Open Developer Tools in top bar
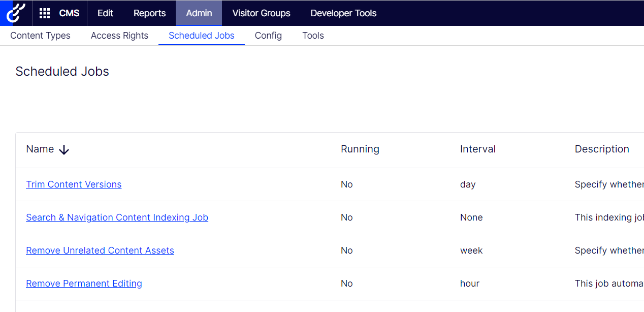The image size is (644, 312). [x=343, y=13]
